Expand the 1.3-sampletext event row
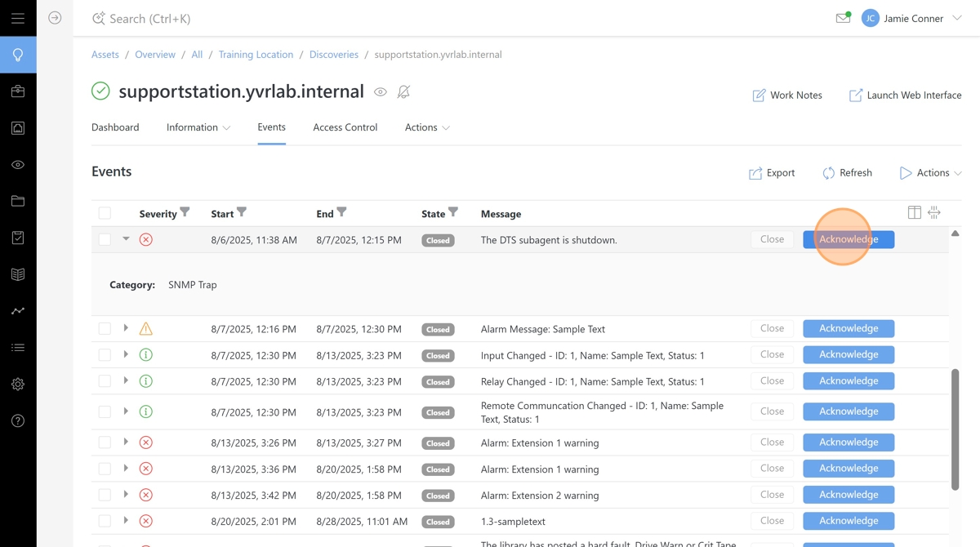The image size is (980, 547). click(x=126, y=520)
